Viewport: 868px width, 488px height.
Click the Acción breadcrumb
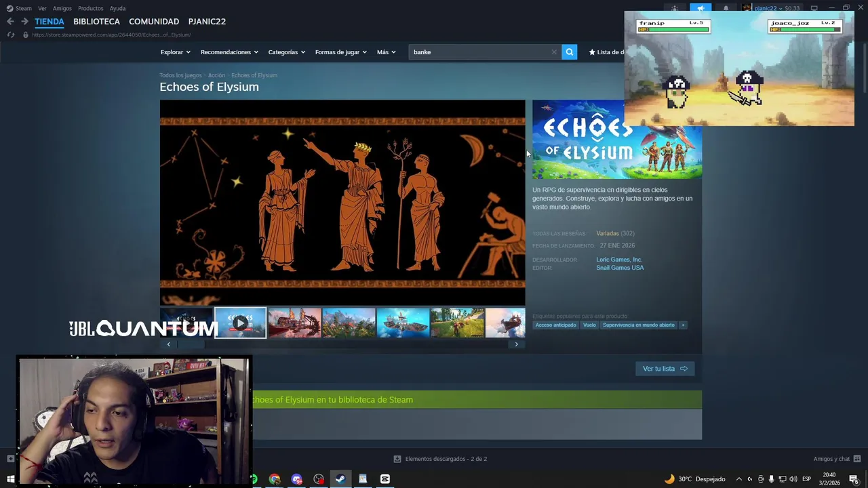(216, 75)
